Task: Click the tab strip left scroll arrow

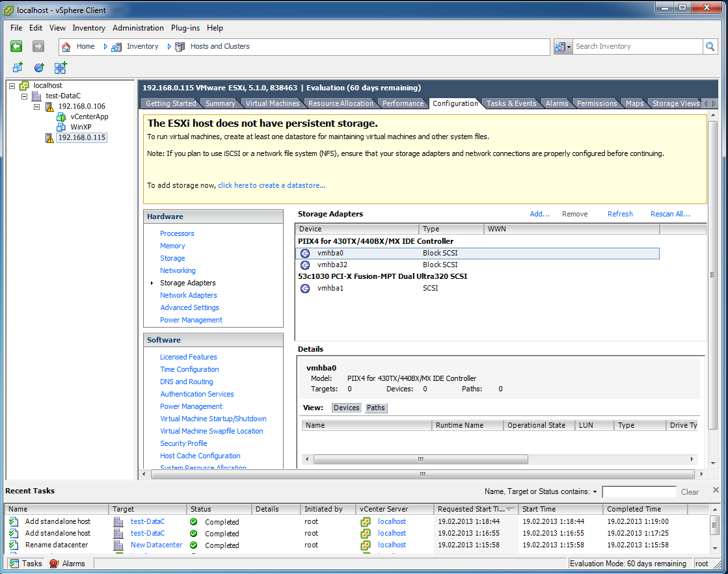Action: click(x=706, y=103)
